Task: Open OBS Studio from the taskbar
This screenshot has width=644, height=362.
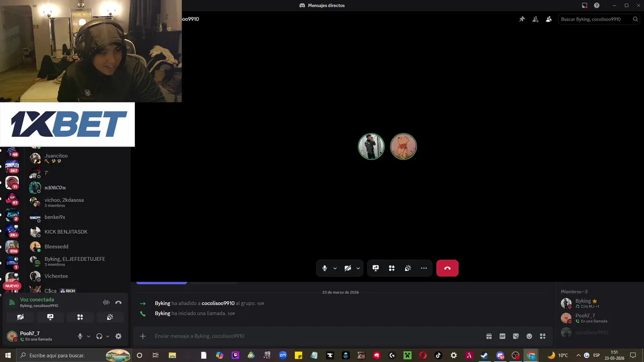Action: click(516, 355)
